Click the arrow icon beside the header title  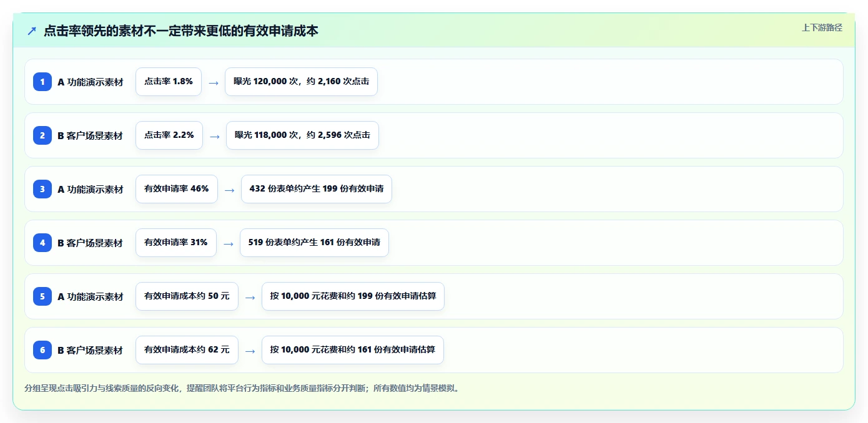[32, 31]
